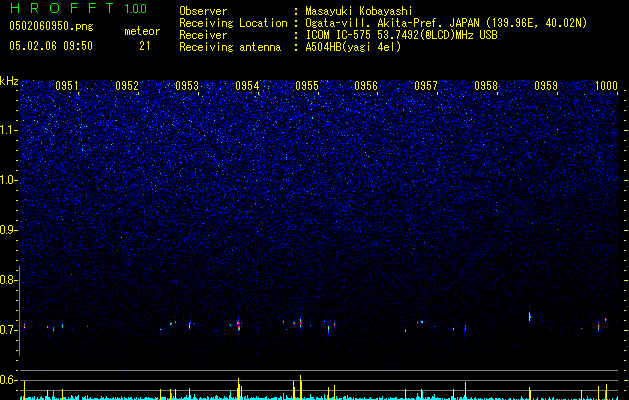Image resolution: width=629 pixels, height=400 pixels.
Task: Click the 1000 time marker
Action: (606, 86)
